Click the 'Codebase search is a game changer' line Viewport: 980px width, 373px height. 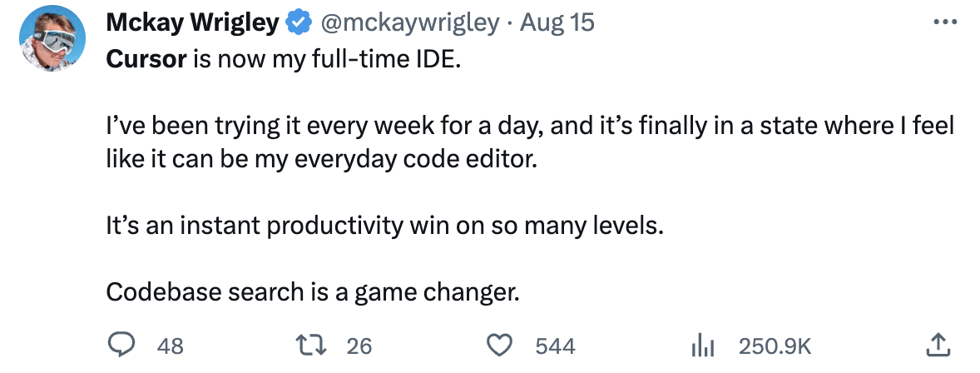(x=313, y=292)
